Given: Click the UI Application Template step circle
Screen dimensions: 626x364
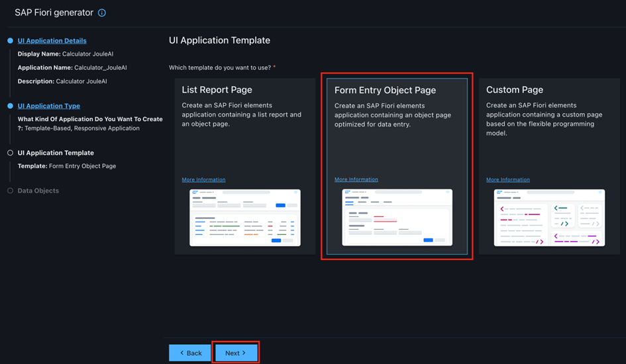Looking at the screenshot, I should 10,153.
